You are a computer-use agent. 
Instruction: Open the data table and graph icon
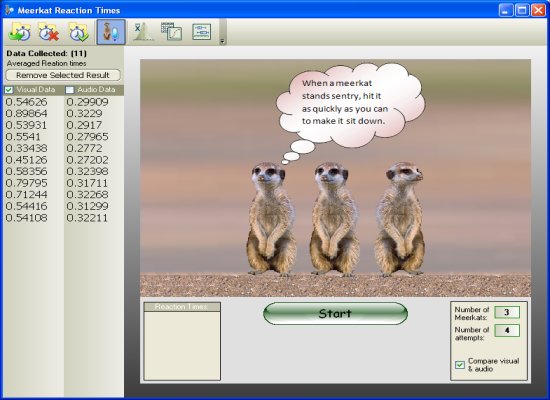(x=172, y=32)
